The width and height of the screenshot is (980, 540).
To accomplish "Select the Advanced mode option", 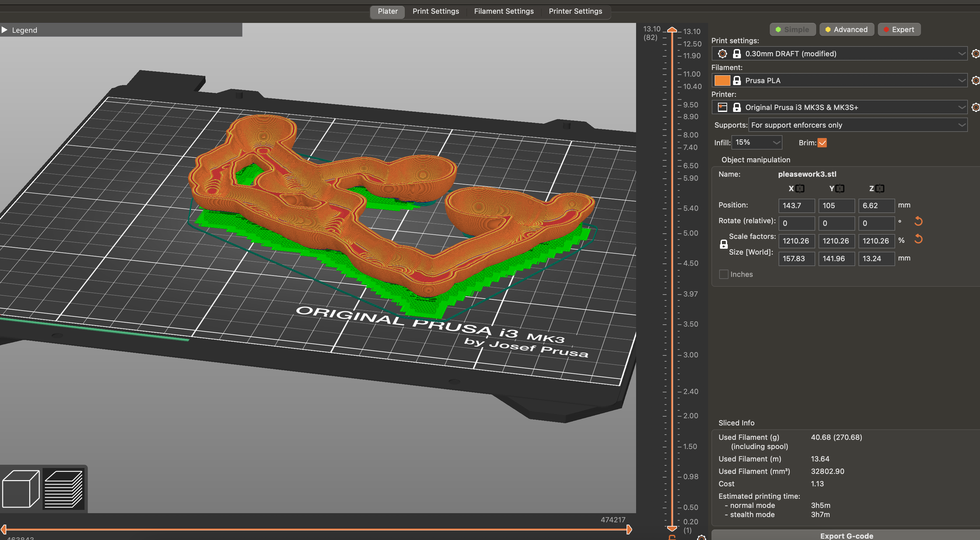I will [x=846, y=30].
